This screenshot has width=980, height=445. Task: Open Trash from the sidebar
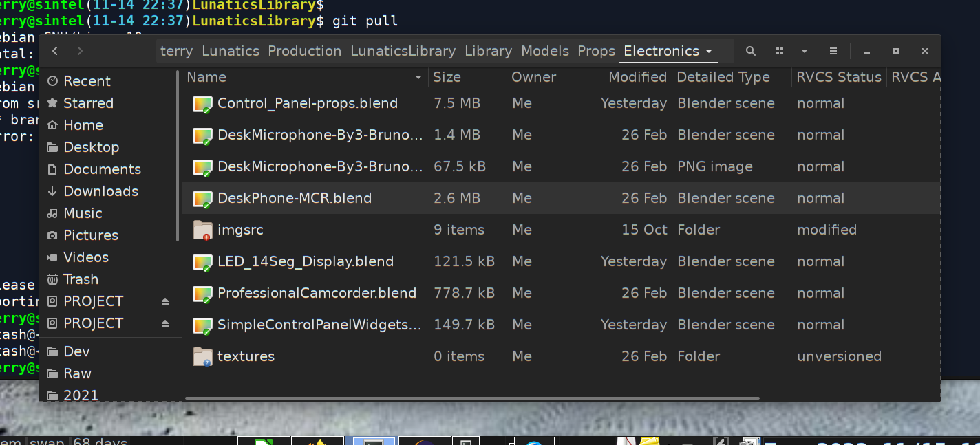81,279
